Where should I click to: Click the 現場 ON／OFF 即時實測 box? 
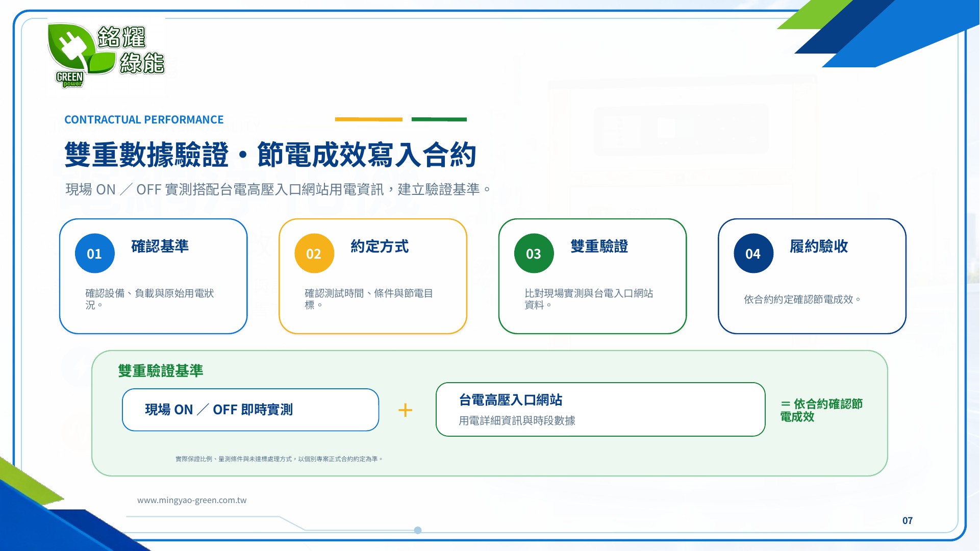point(250,410)
